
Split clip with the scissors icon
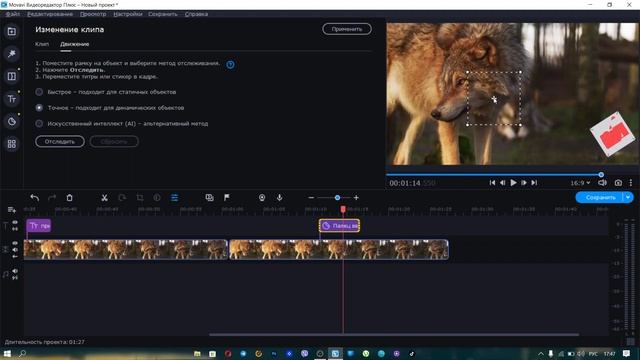(104, 198)
